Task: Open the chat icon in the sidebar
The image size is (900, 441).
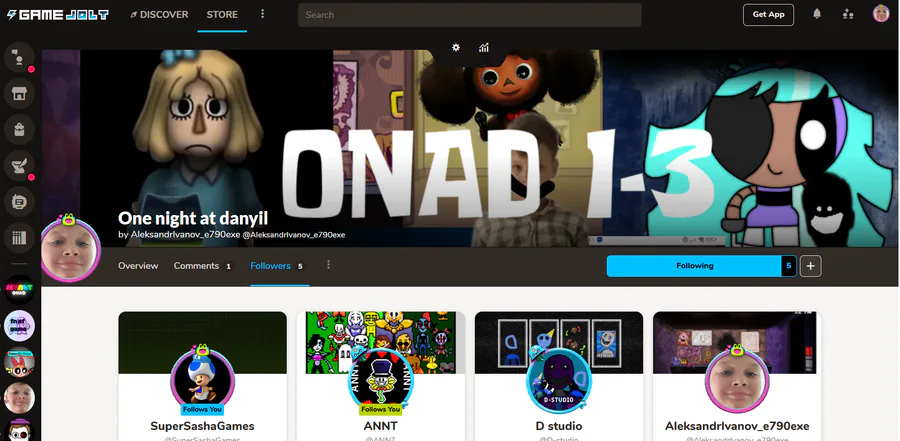Action: pyautogui.click(x=20, y=57)
